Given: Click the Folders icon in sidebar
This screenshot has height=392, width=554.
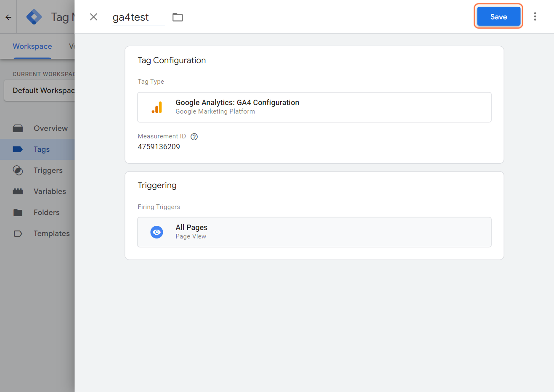Looking at the screenshot, I should [18, 212].
